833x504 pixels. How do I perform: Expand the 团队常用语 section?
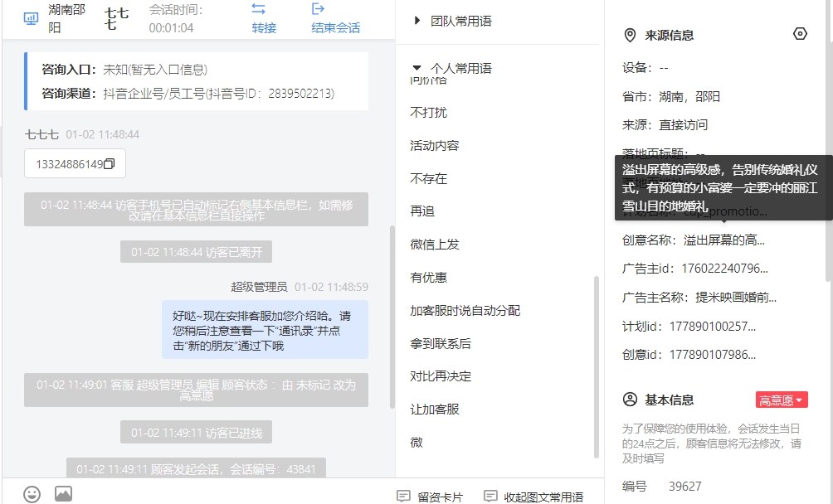[x=417, y=21]
